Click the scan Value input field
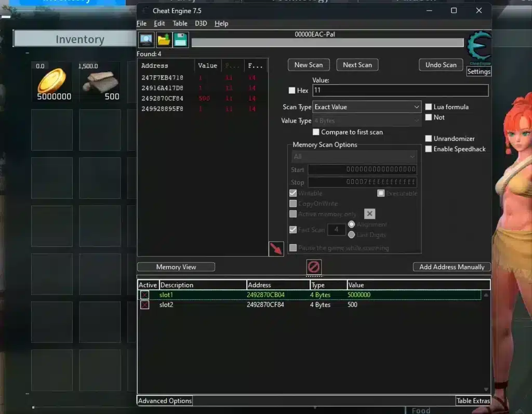 pyautogui.click(x=401, y=90)
